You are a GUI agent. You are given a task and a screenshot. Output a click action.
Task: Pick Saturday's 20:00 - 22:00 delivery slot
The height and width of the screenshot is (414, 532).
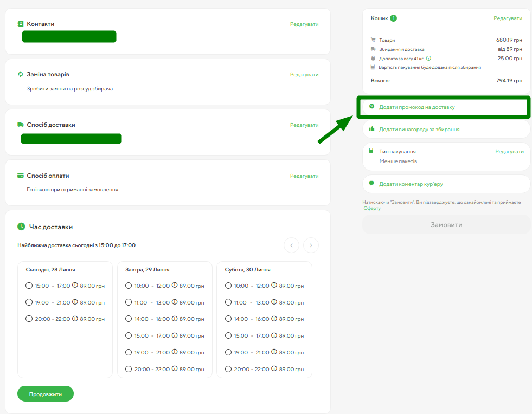(228, 369)
